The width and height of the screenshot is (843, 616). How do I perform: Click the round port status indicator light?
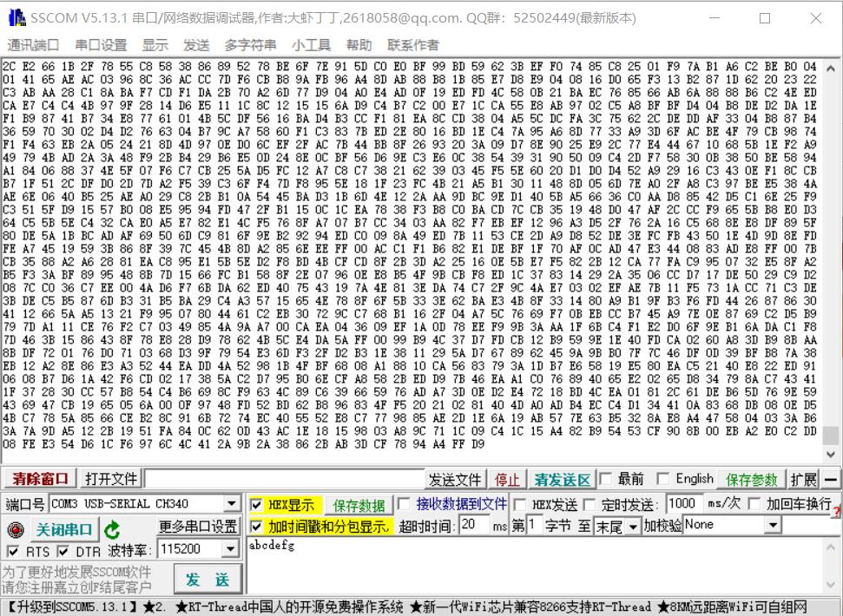coord(14,530)
